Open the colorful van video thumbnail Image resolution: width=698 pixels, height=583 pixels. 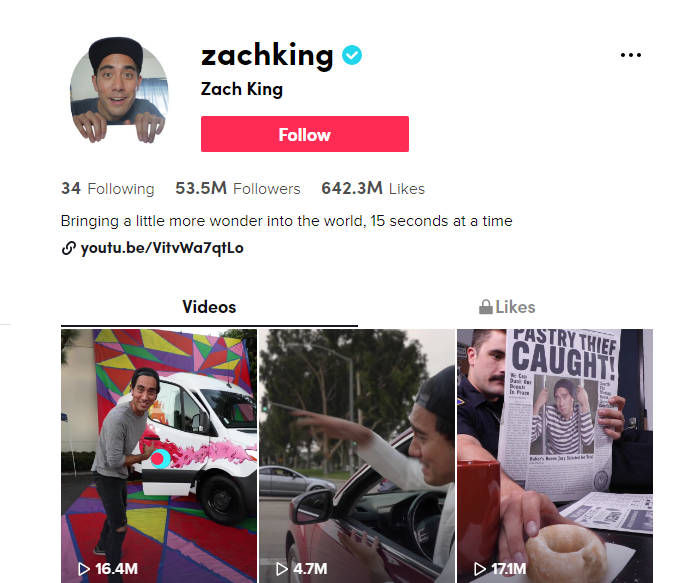(x=159, y=456)
